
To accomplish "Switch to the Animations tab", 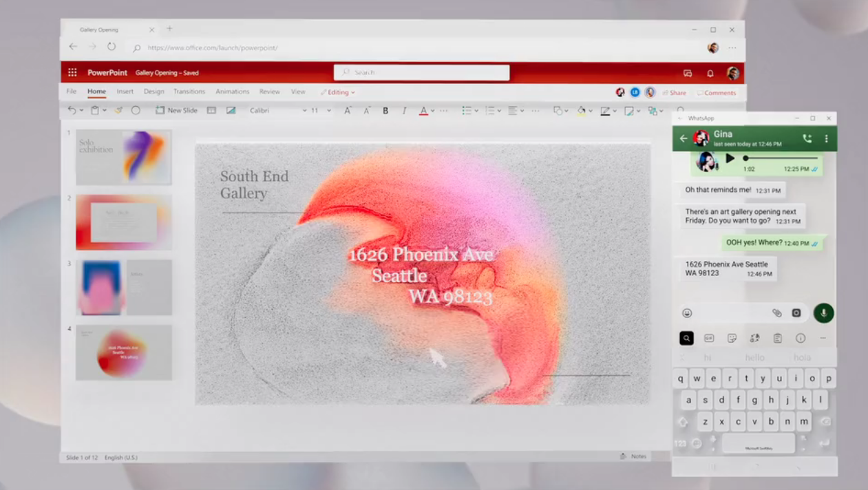I will (x=232, y=92).
